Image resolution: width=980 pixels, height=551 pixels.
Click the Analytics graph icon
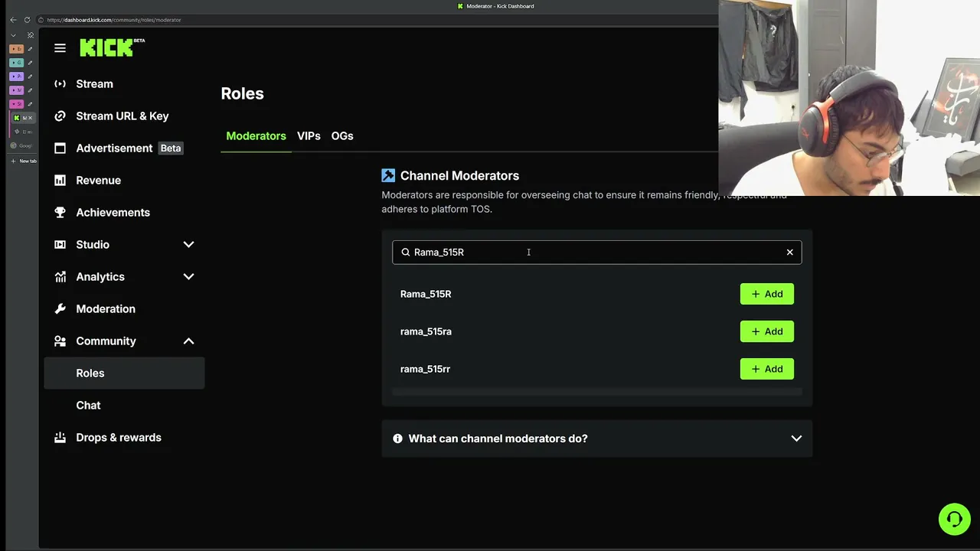60,277
